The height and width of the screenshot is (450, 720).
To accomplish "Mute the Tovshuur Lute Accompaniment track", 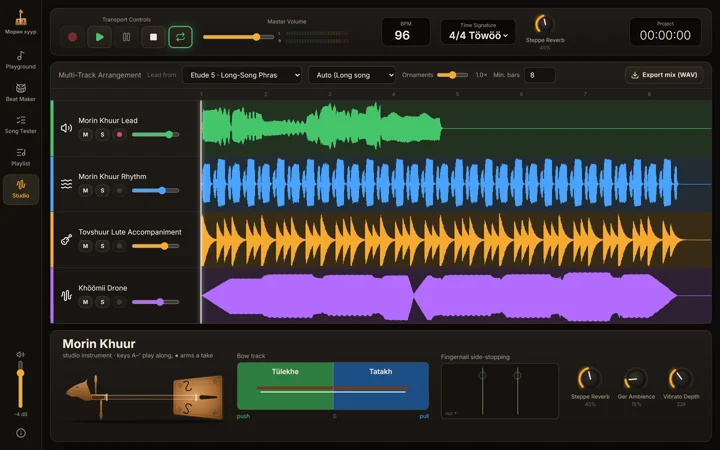I will click(x=85, y=246).
